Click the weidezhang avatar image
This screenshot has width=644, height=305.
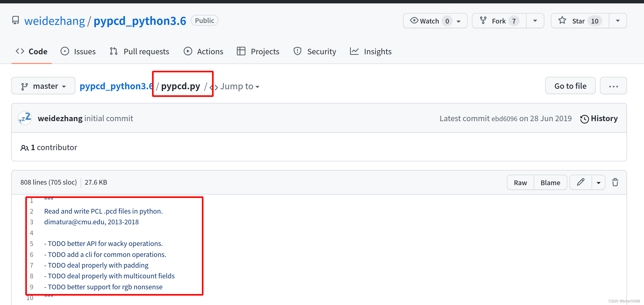[25, 118]
